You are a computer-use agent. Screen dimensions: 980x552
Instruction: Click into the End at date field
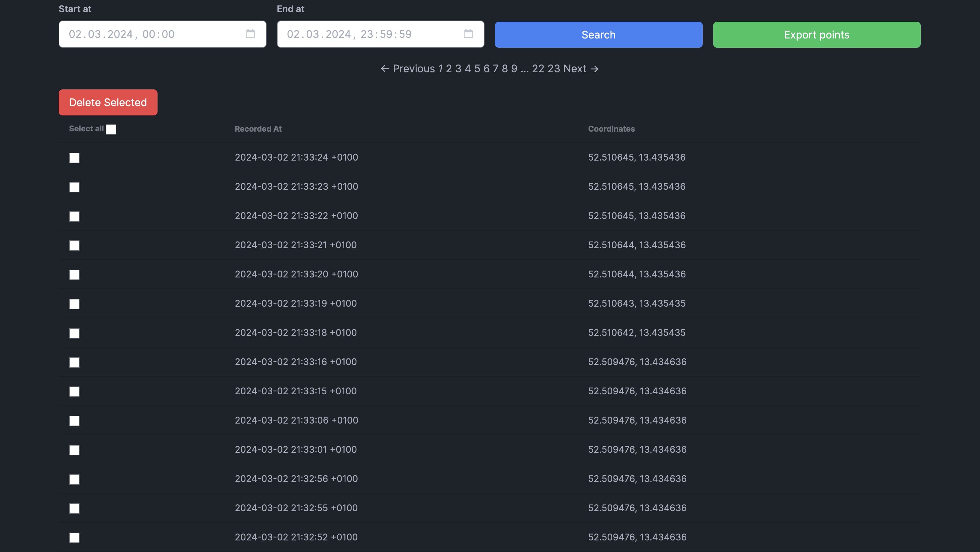pyautogui.click(x=369, y=34)
